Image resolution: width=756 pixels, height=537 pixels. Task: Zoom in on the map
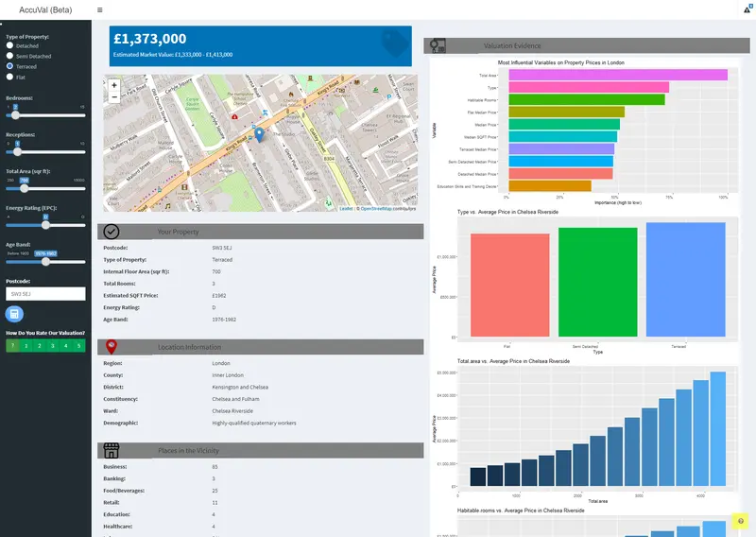(114, 85)
